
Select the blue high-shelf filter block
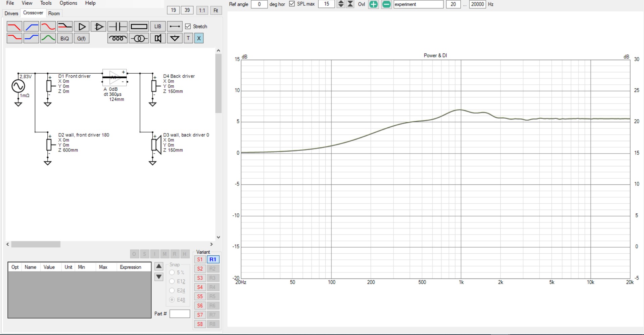(x=31, y=38)
